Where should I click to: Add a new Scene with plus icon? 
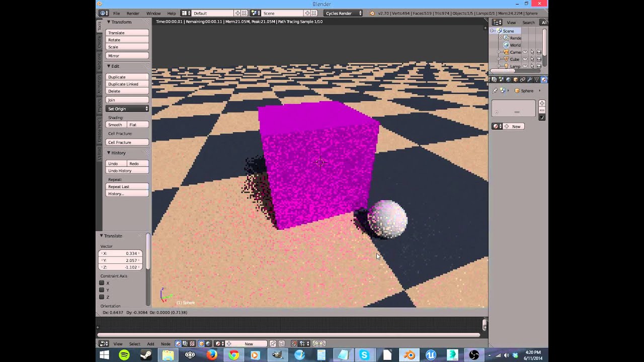pos(308,13)
